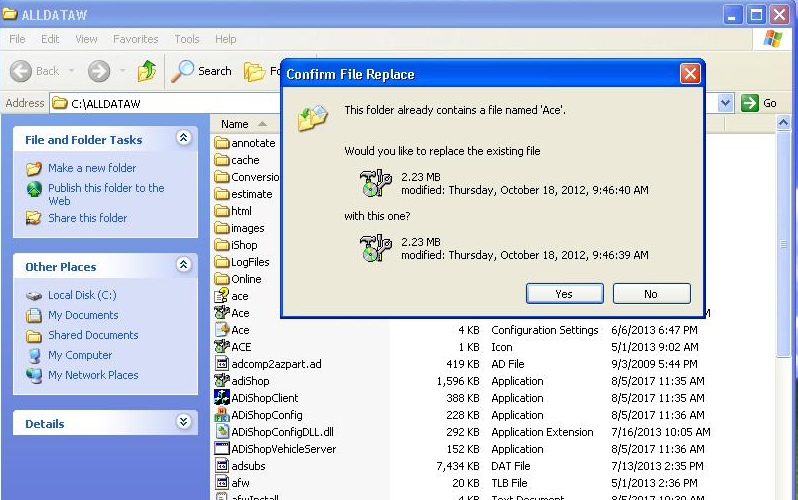Click the Go button
The height and width of the screenshot is (500, 798).
pos(758,103)
